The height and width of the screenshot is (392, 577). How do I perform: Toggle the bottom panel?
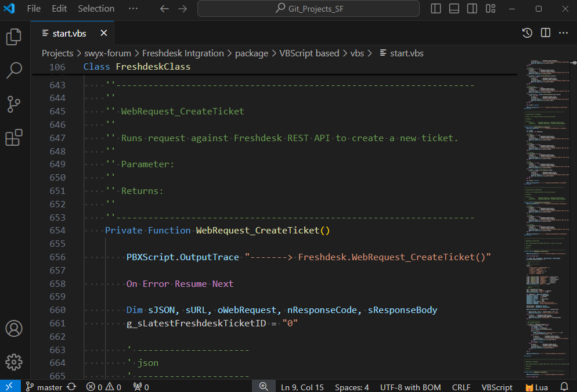click(454, 9)
